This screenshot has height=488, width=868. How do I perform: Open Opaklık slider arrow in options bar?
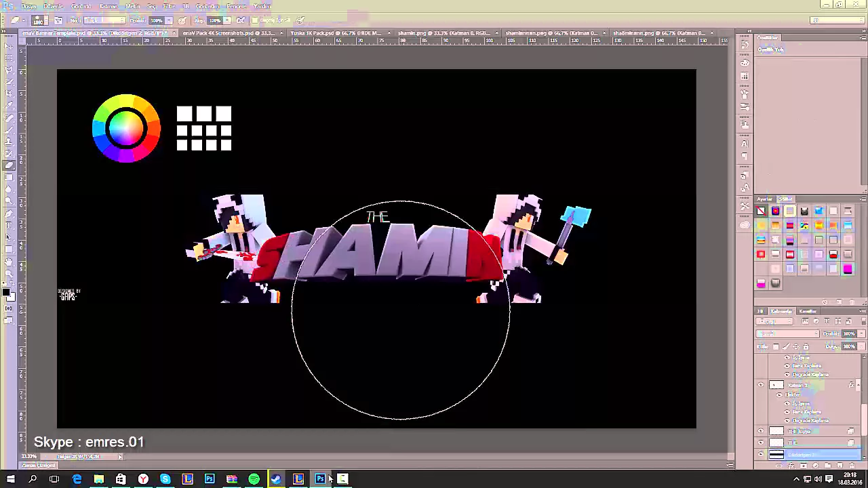pos(168,20)
